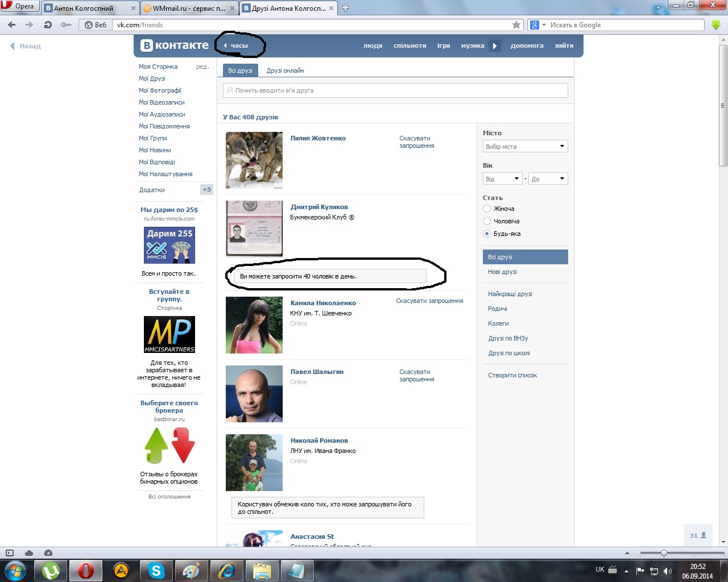Image resolution: width=728 pixels, height=582 pixels.
Task: Open the Найкращі друзі list
Action: coord(510,294)
